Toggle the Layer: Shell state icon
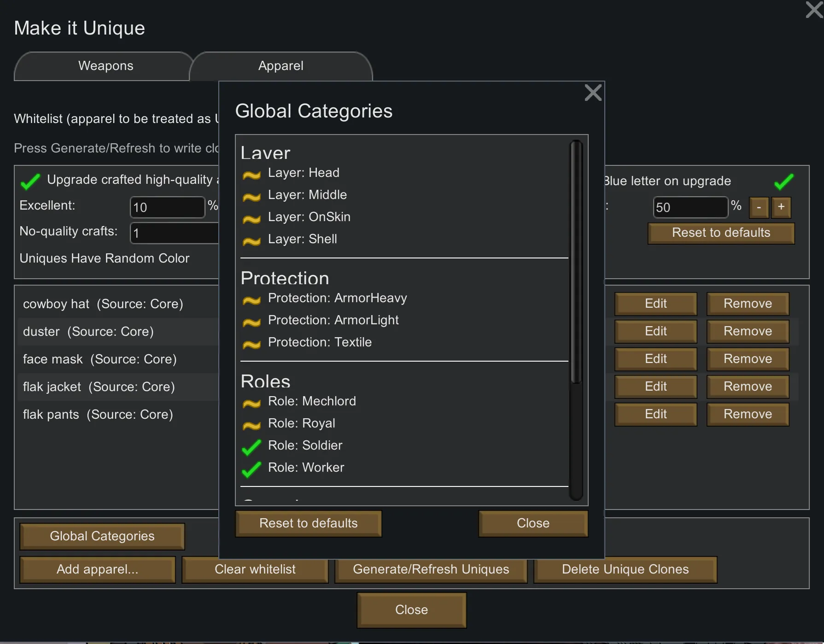Screen dimensions: 824x644 pos(251,241)
